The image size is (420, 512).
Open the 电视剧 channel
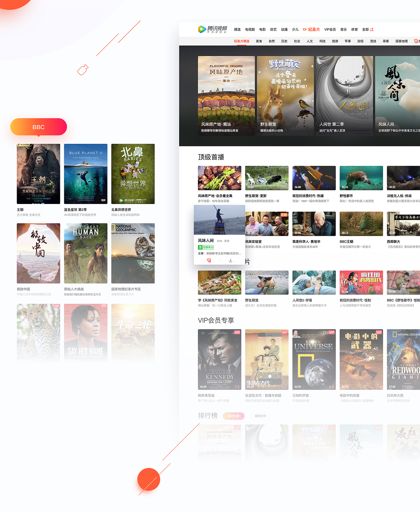click(250, 30)
